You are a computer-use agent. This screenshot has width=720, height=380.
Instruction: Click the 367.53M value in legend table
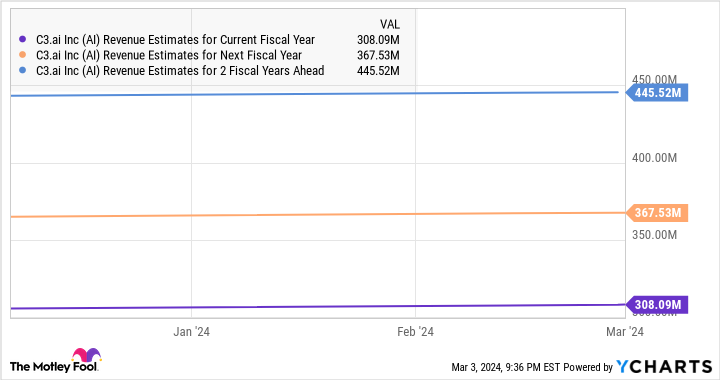pyautogui.click(x=378, y=56)
